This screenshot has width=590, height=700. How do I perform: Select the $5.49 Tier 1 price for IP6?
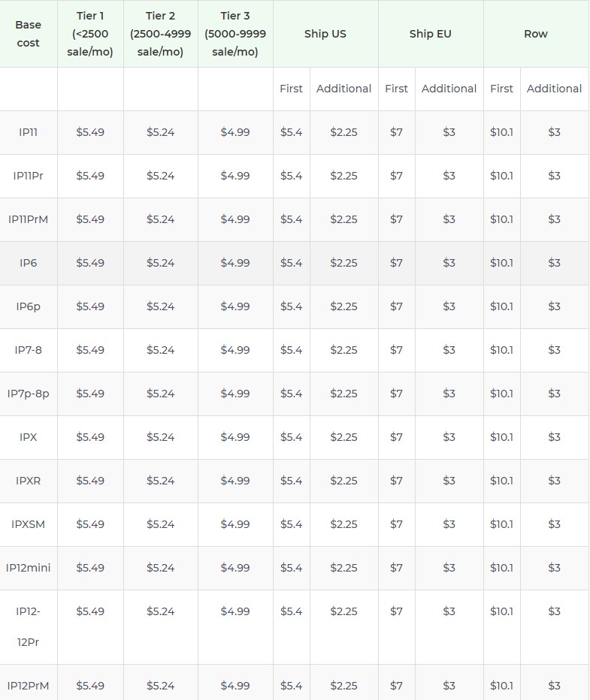point(90,263)
